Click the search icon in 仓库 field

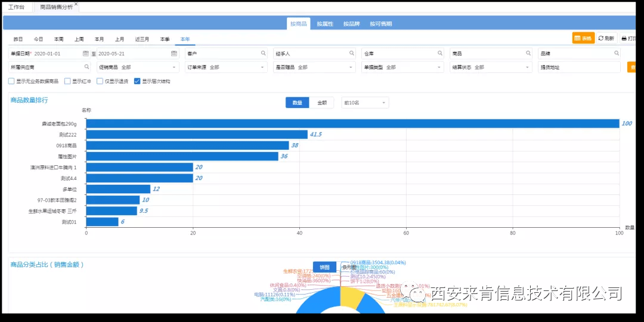[x=440, y=54]
